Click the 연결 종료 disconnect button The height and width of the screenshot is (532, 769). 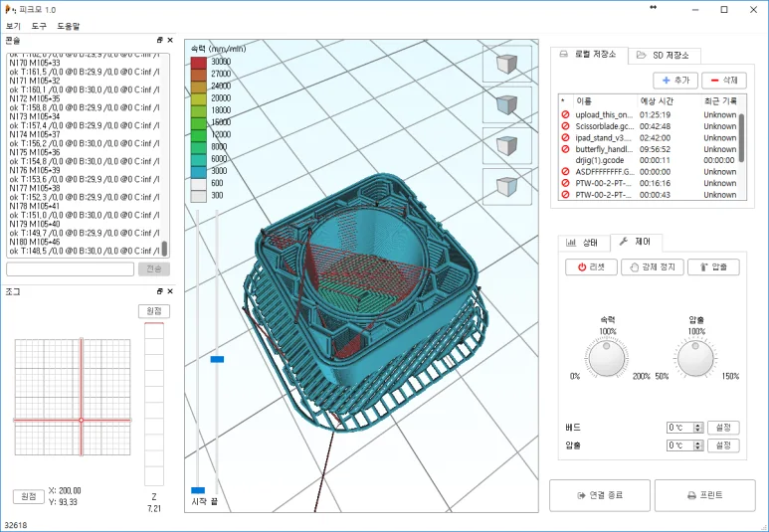(x=600, y=495)
